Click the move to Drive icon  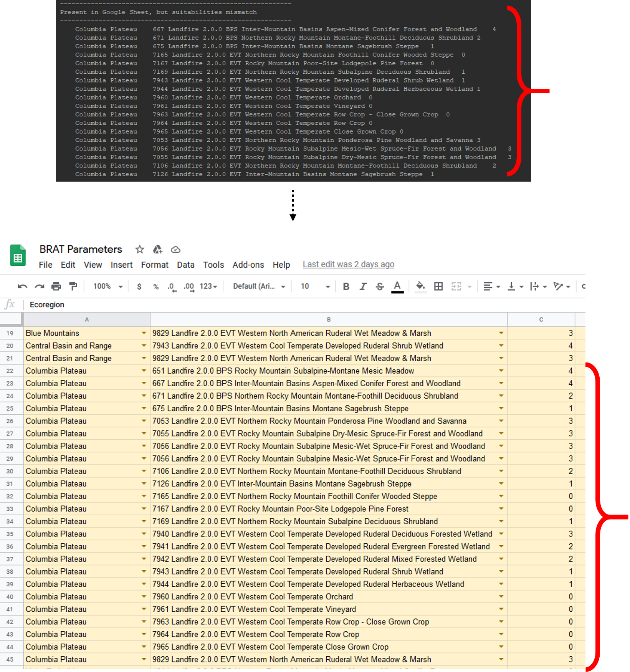tap(157, 250)
